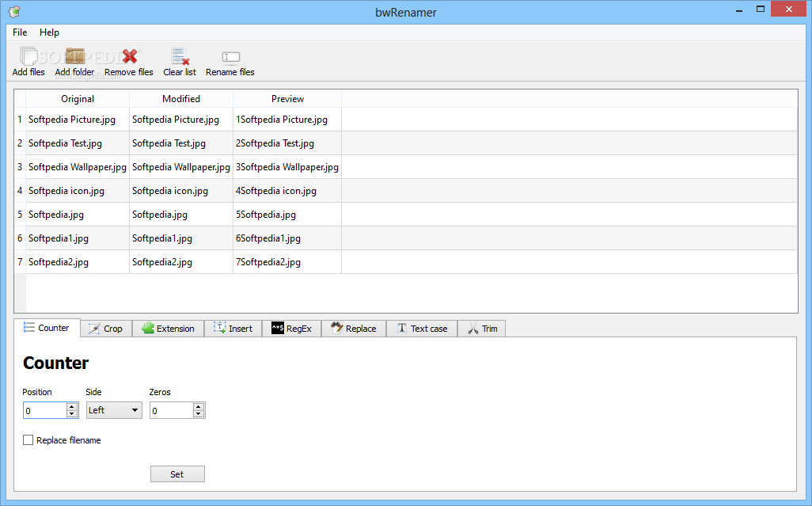Maximize the bwRenamer window
812x506 pixels.
761,10
